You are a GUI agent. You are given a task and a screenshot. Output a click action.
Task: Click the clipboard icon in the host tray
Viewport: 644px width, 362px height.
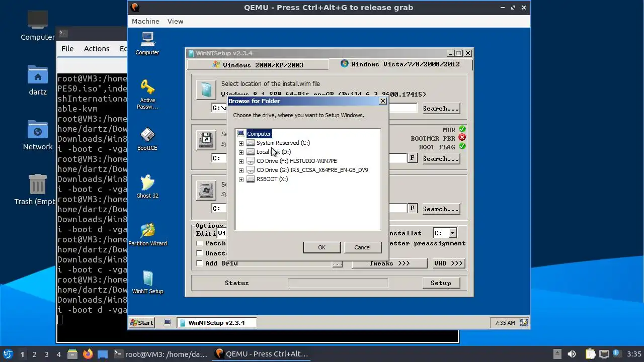click(590, 354)
